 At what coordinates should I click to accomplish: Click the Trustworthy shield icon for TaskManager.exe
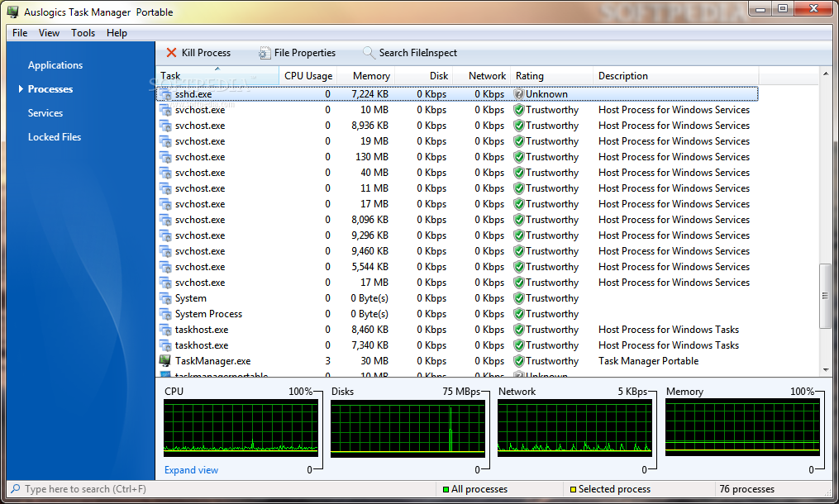pos(518,360)
